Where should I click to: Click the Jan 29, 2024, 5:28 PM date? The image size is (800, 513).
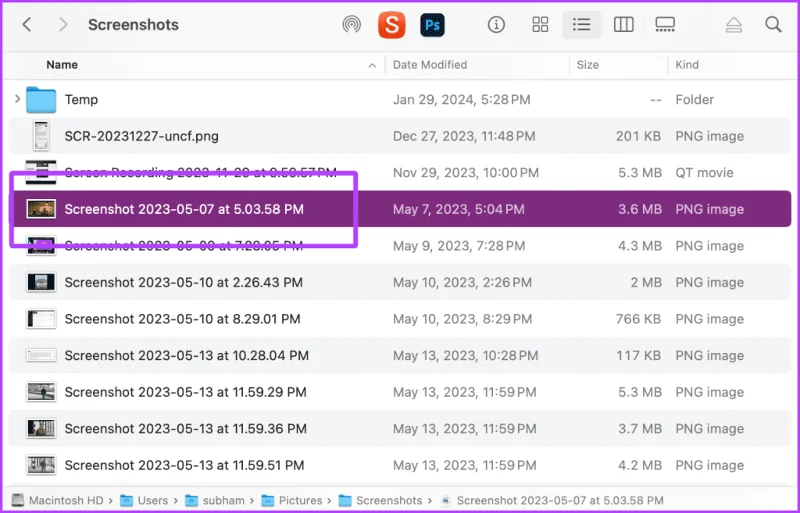tap(461, 100)
